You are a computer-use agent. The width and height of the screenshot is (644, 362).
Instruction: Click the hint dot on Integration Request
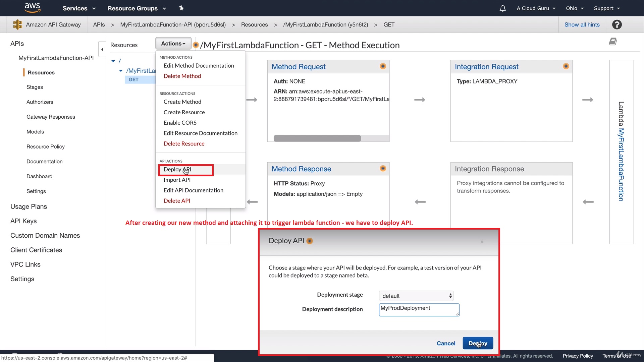(x=566, y=66)
